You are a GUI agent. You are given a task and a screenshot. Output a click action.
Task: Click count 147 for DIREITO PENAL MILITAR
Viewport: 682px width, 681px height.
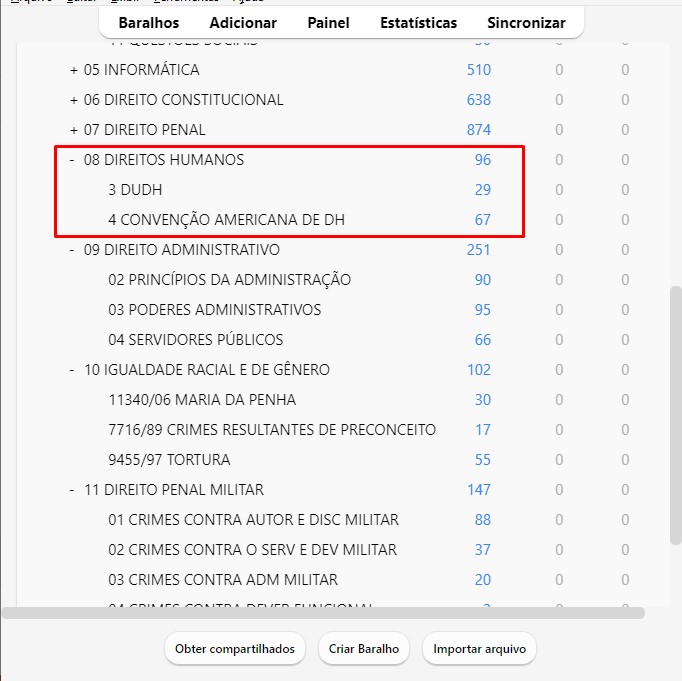478,490
